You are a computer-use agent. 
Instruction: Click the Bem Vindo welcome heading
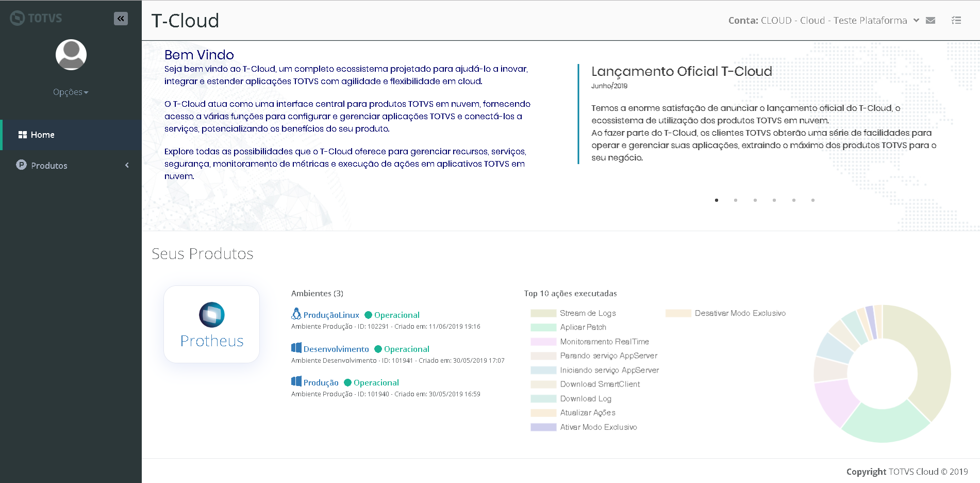199,55
